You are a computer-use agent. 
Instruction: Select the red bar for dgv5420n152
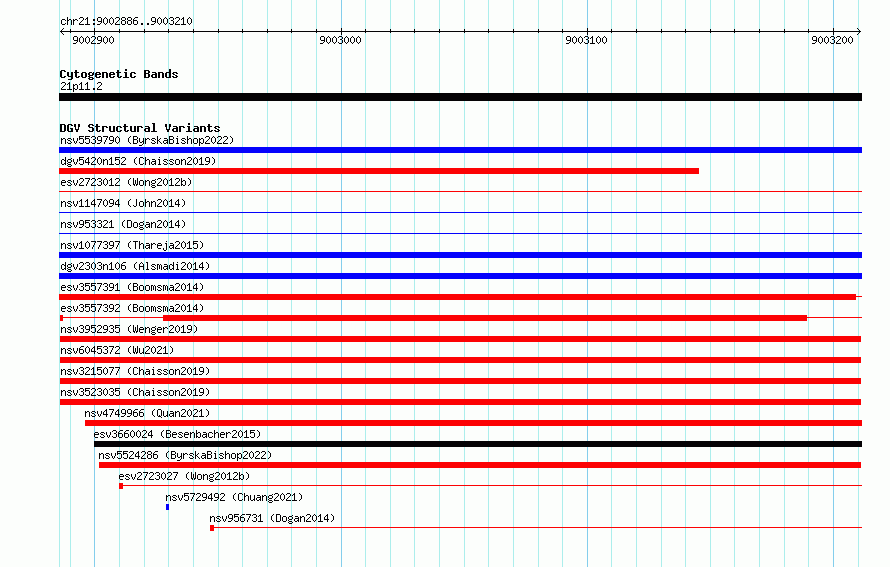coord(379,171)
